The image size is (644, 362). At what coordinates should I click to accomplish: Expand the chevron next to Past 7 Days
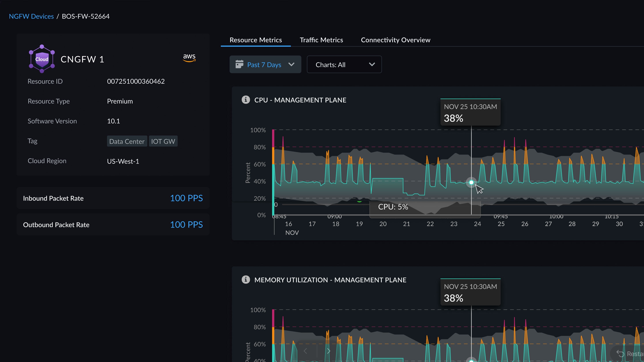292,64
